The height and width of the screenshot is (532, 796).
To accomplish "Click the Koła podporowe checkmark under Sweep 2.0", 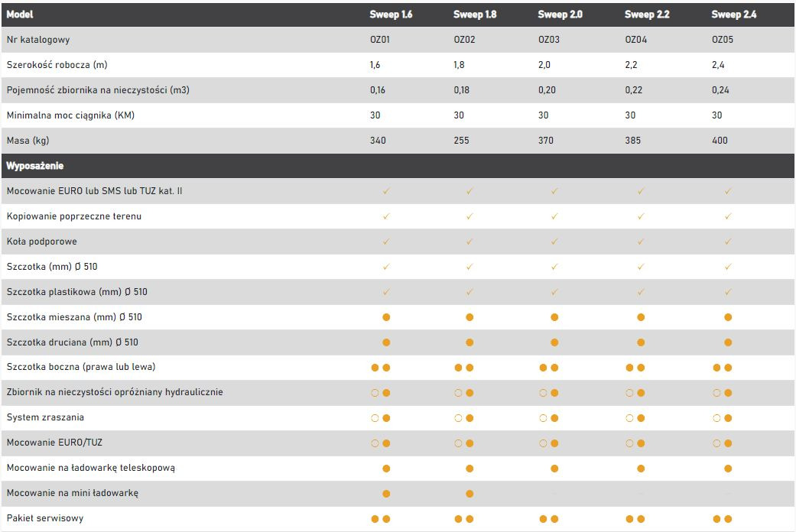I will pos(554,242).
